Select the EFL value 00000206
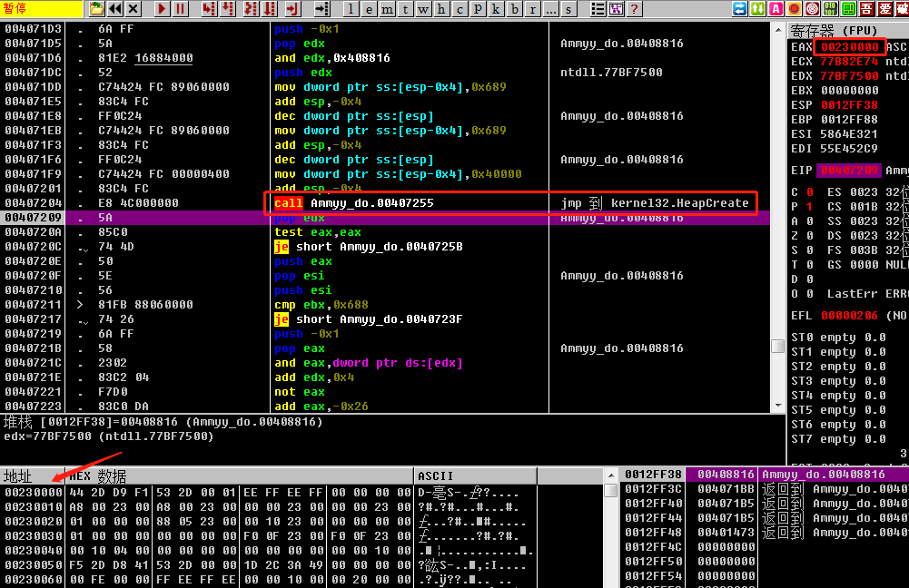909x588 pixels. coord(849,316)
